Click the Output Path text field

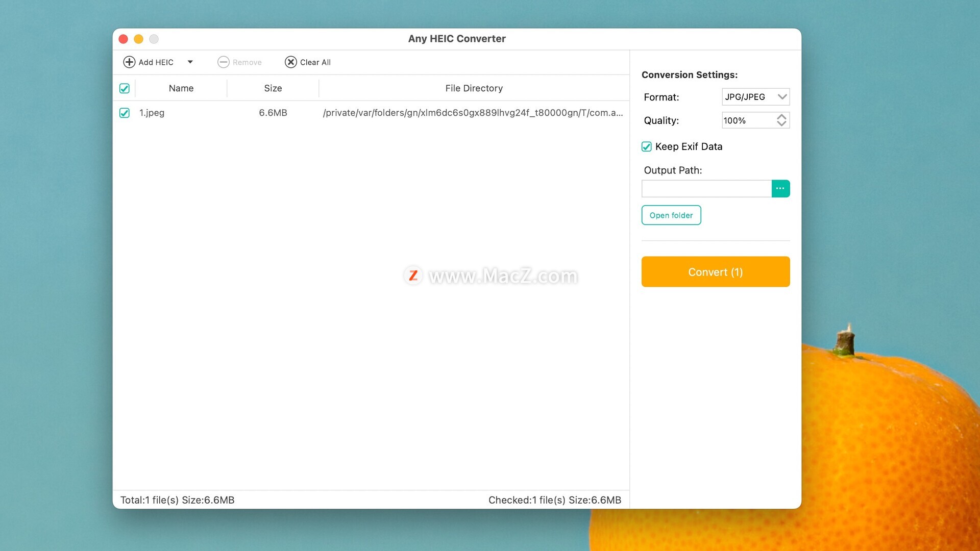(x=706, y=189)
